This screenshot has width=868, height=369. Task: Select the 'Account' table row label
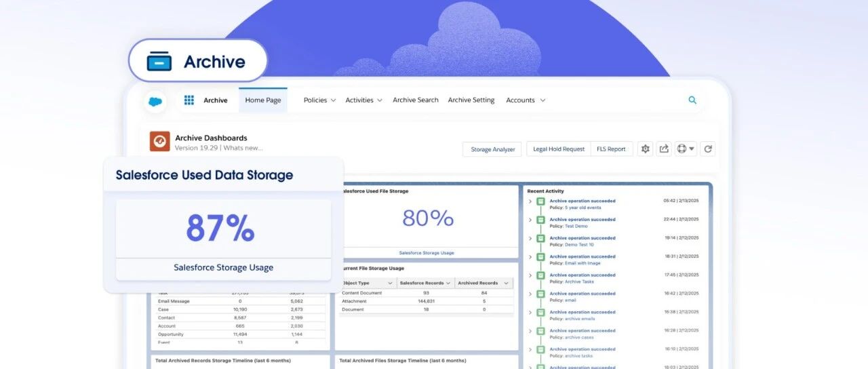167,326
